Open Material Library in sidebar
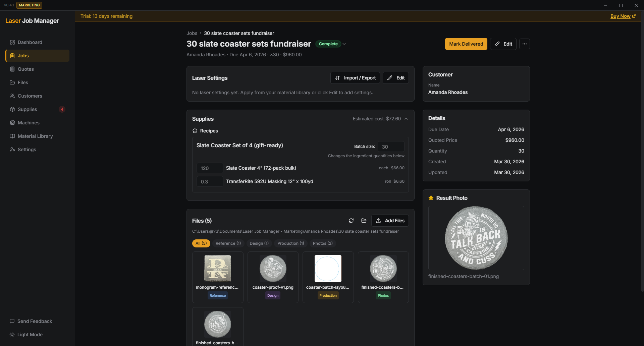Image resolution: width=644 pixels, height=346 pixels. tap(35, 136)
